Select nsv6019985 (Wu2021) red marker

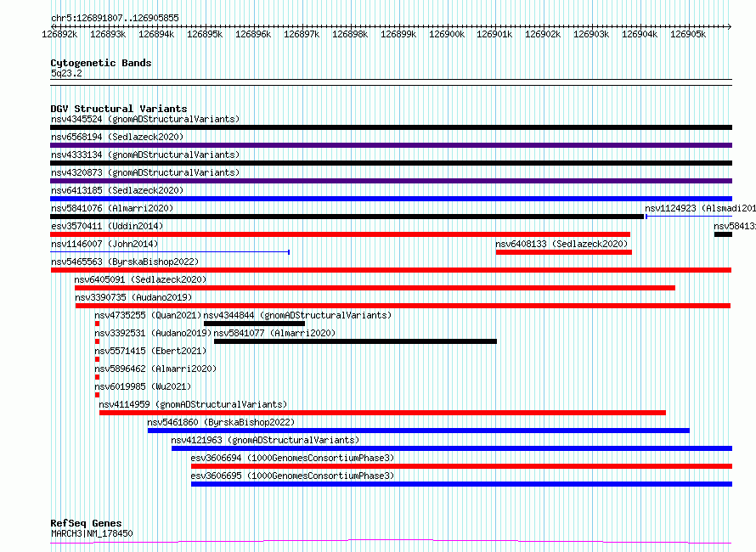[x=98, y=395]
